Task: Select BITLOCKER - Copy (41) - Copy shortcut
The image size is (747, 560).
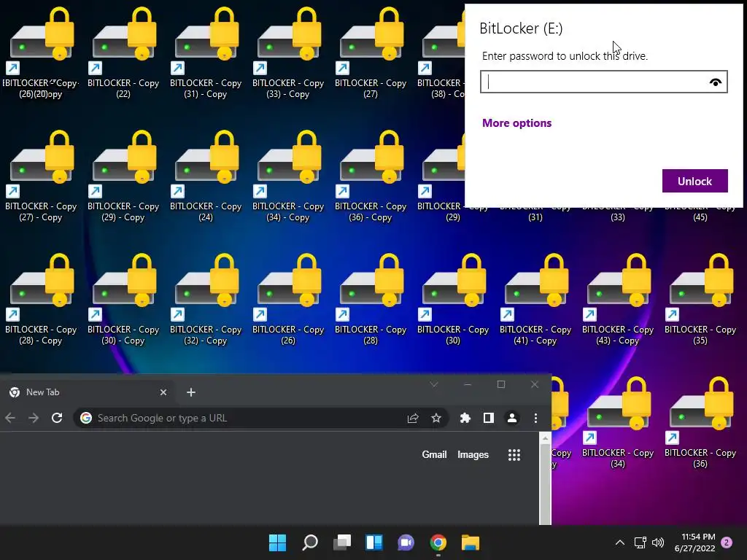Action: (x=535, y=299)
